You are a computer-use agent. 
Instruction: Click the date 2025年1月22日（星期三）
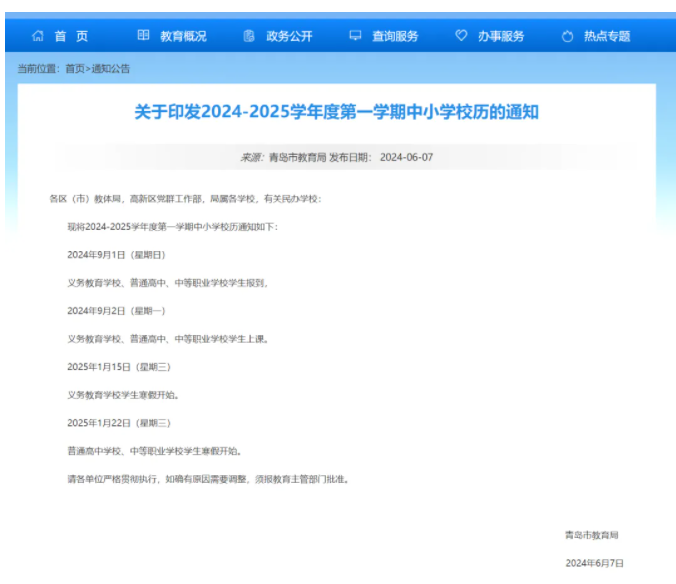tap(119, 423)
